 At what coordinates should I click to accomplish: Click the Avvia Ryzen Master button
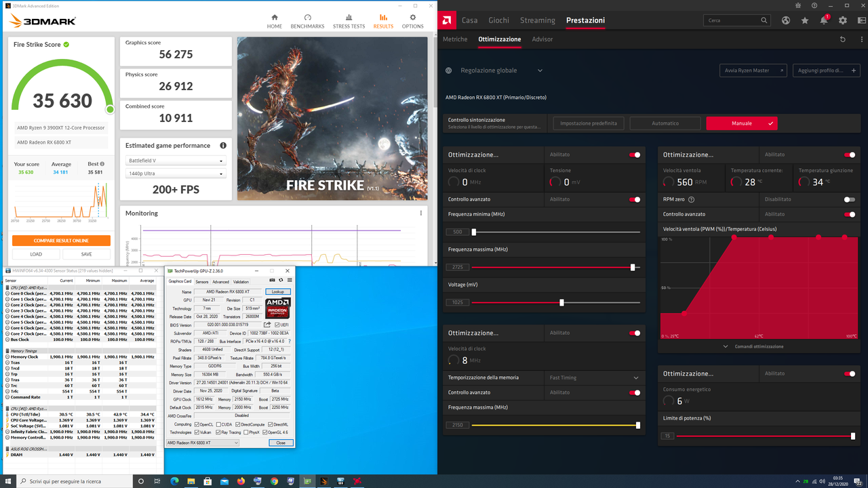(x=753, y=70)
